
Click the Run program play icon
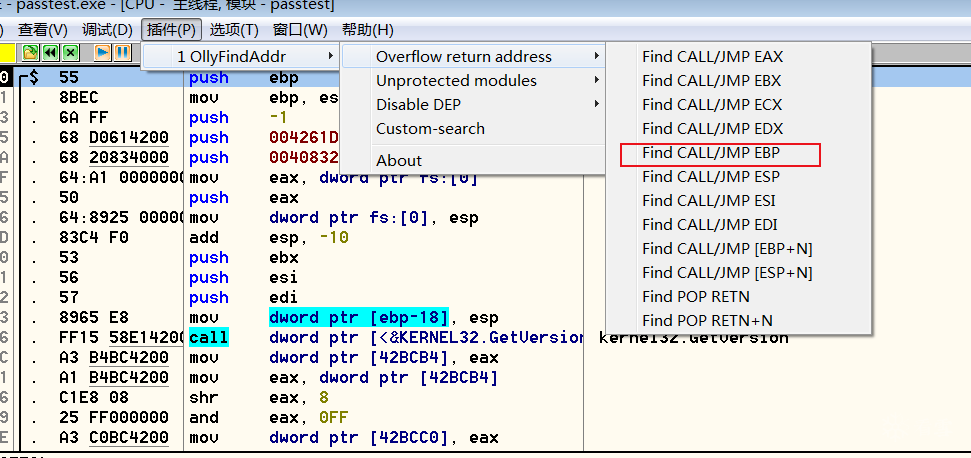103,53
